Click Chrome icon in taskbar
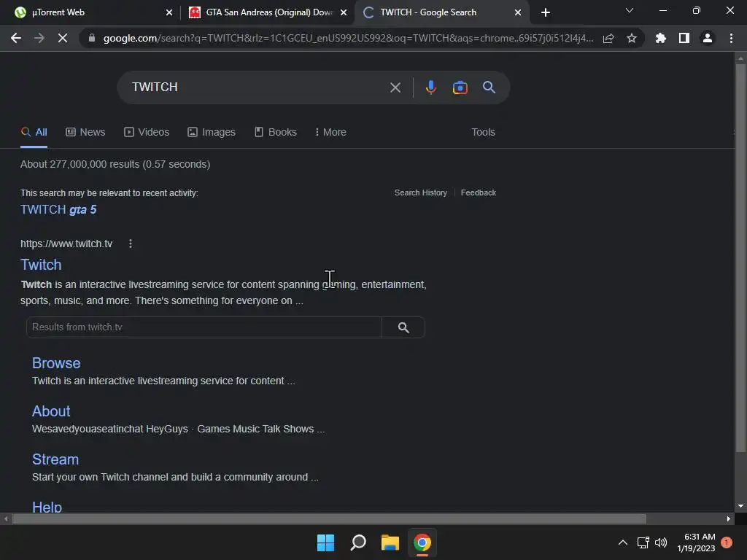 pos(422,542)
